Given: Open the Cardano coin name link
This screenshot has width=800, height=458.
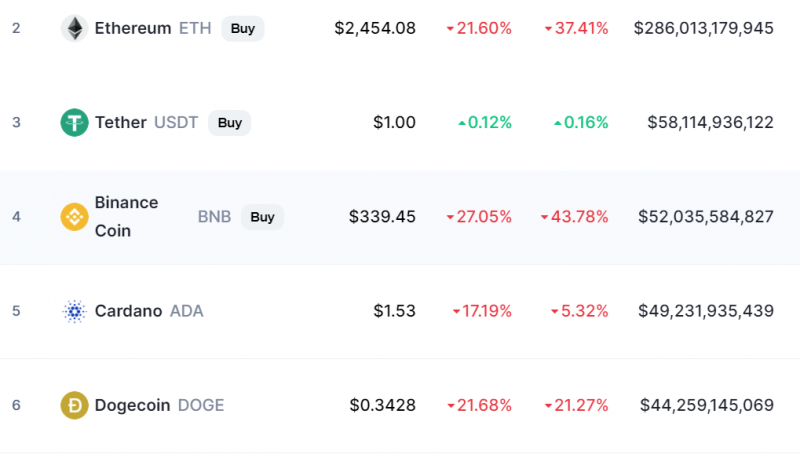Looking at the screenshot, I should point(129,311).
